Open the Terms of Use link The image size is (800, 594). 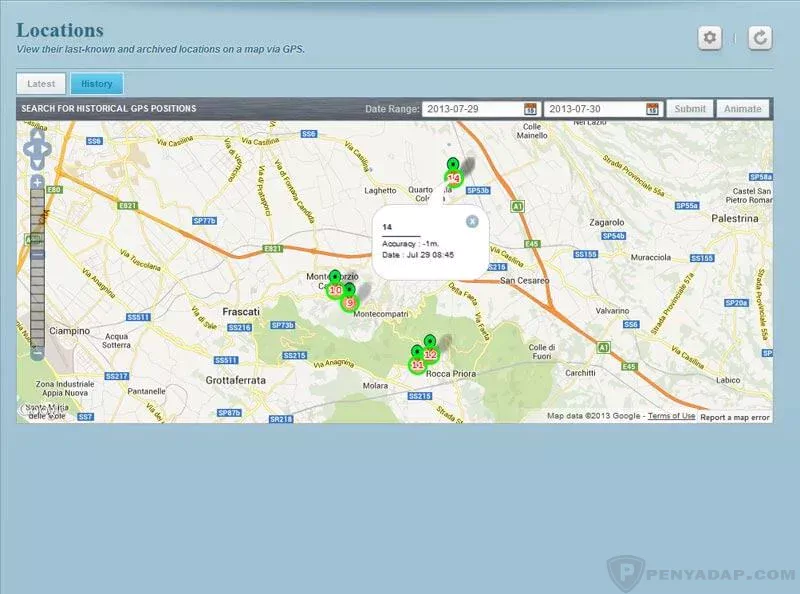pos(671,416)
